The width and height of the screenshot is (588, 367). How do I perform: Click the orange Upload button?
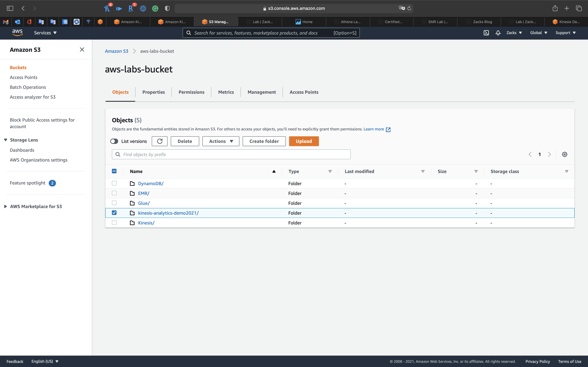(304, 141)
